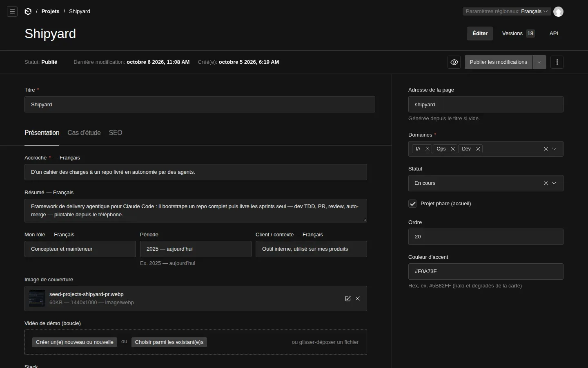The height and width of the screenshot is (368, 588).
Task: Select the Éditer view
Action: pos(480,34)
